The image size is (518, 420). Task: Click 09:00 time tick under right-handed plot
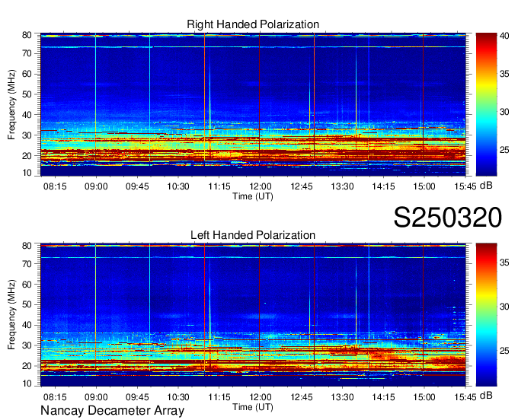pyautogui.click(x=96, y=186)
